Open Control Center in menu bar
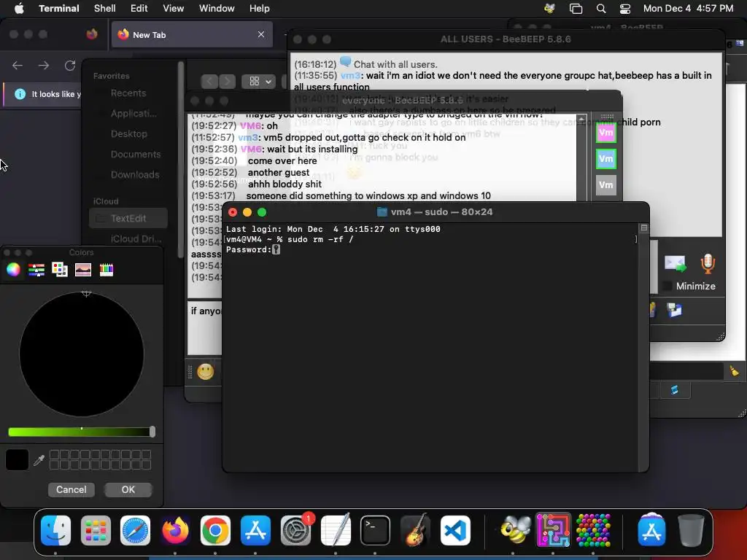 (625, 9)
